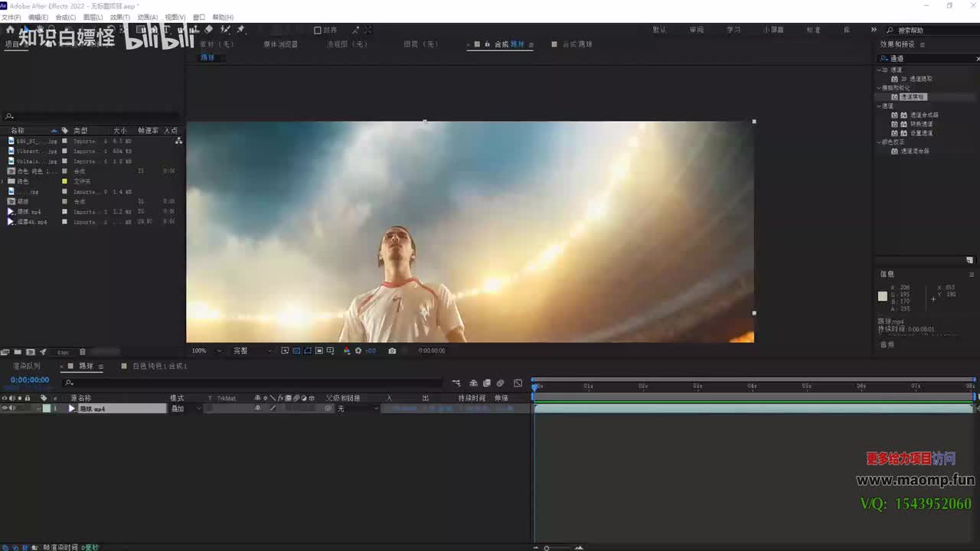Toggle the quality switch on the 踢球.mp4 layer
Image resolution: width=980 pixels, height=551 pixels.
coord(273,409)
